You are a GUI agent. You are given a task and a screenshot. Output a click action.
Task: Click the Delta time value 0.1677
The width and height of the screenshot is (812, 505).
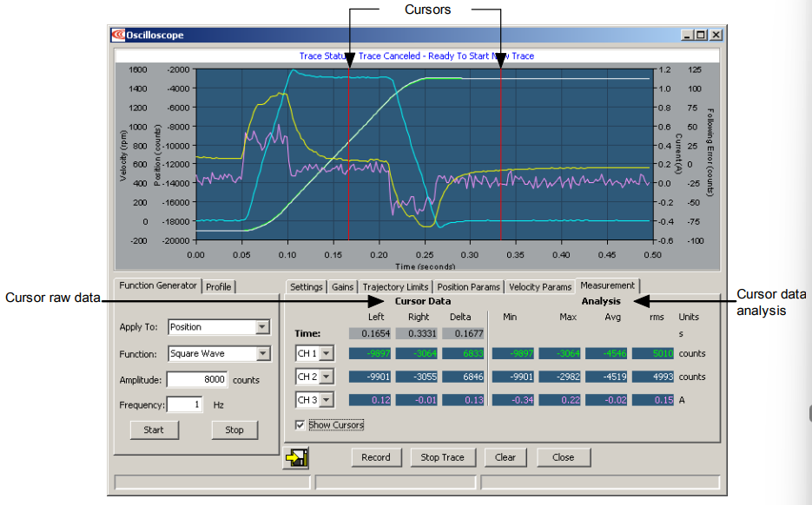click(x=463, y=334)
